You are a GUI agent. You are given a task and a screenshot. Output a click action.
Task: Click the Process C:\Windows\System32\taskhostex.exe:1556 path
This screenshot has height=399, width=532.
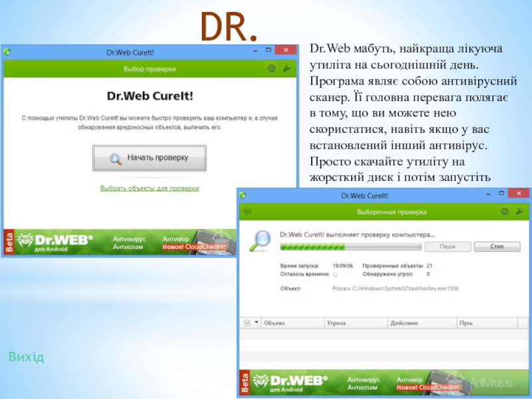395,289
